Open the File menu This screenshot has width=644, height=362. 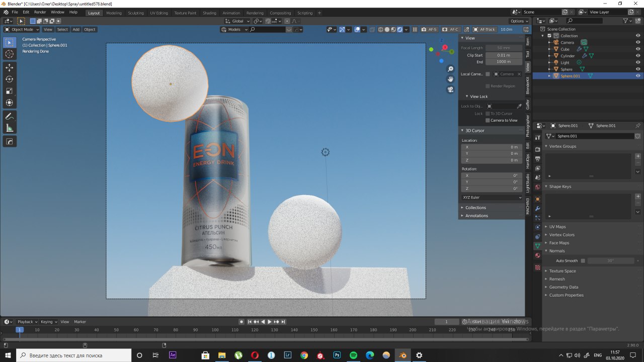click(x=15, y=12)
